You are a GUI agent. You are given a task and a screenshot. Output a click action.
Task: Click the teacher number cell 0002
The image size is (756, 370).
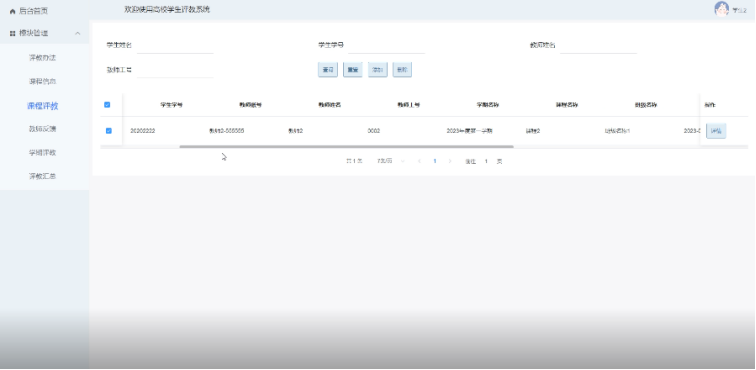[x=374, y=131]
